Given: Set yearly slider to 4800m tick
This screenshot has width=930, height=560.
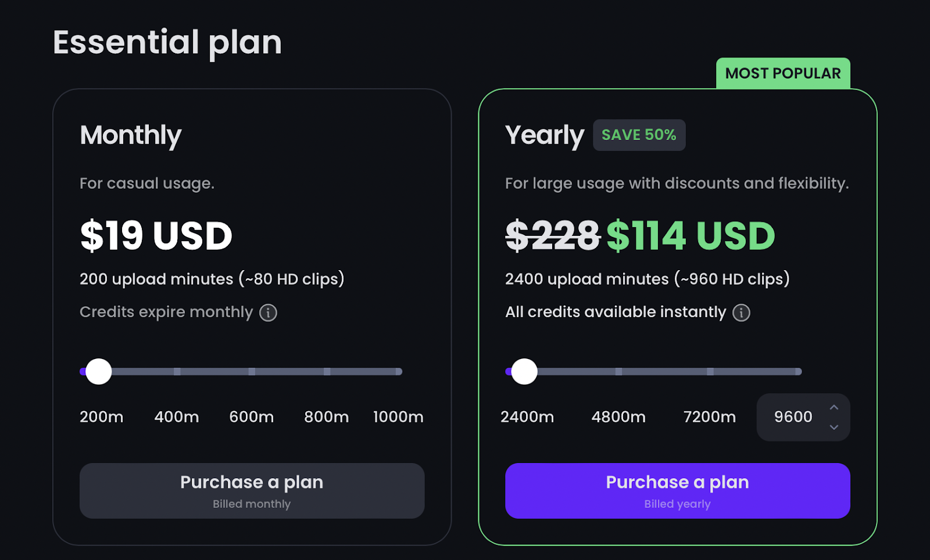Looking at the screenshot, I should (x=618, y=371).
